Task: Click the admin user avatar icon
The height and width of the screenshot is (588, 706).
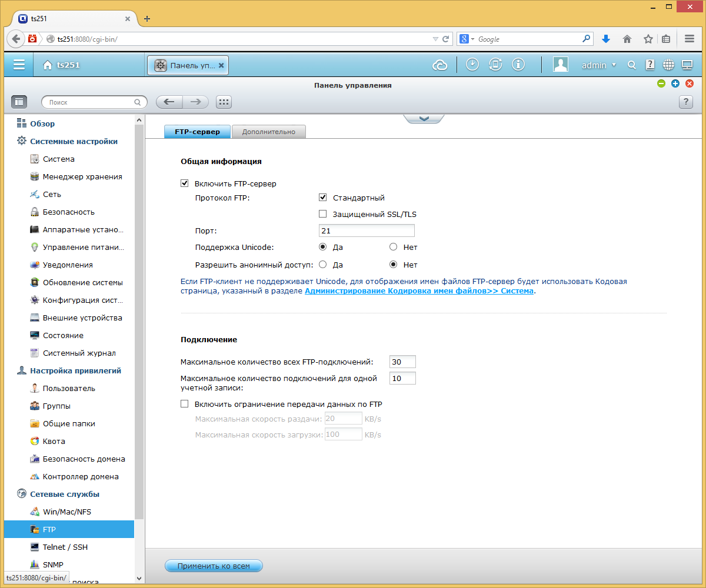Action: tap(560, 65)
